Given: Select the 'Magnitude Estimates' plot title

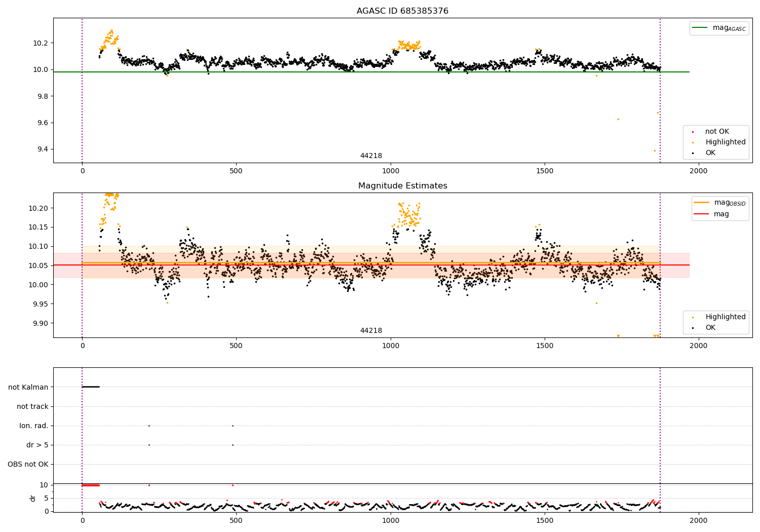Looking at the screenshot, I should pyautogui.click(x=402, y=186).
